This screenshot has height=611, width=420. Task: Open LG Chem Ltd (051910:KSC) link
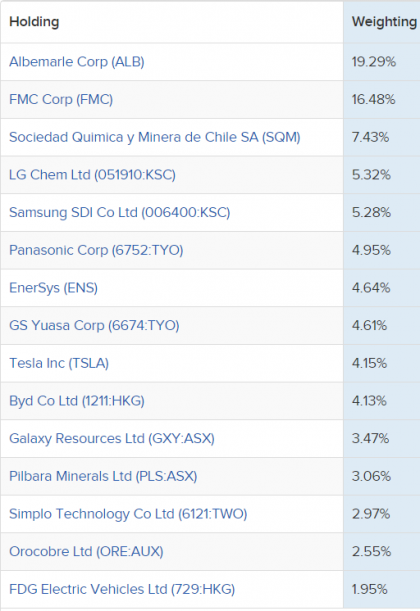coord(92,175)
